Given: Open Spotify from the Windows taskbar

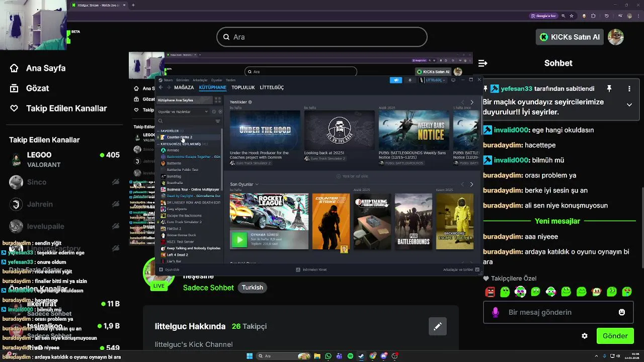Looking at the screenshot, I should 350,356.
